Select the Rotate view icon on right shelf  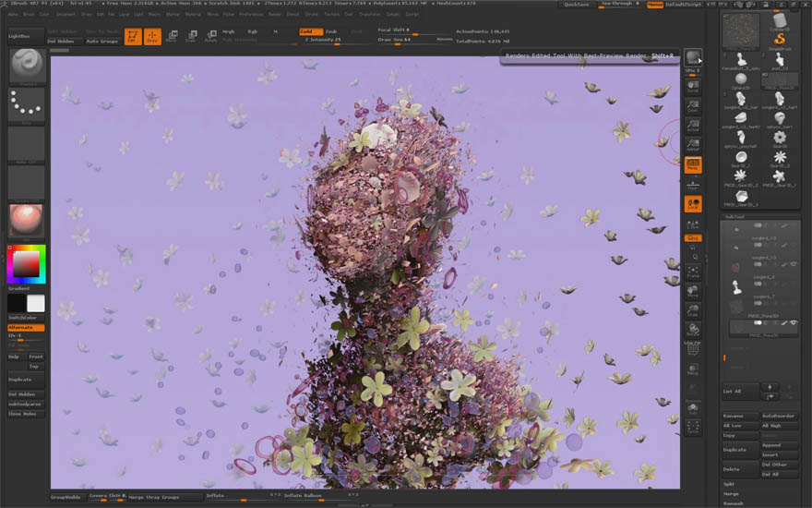[693, 331]
